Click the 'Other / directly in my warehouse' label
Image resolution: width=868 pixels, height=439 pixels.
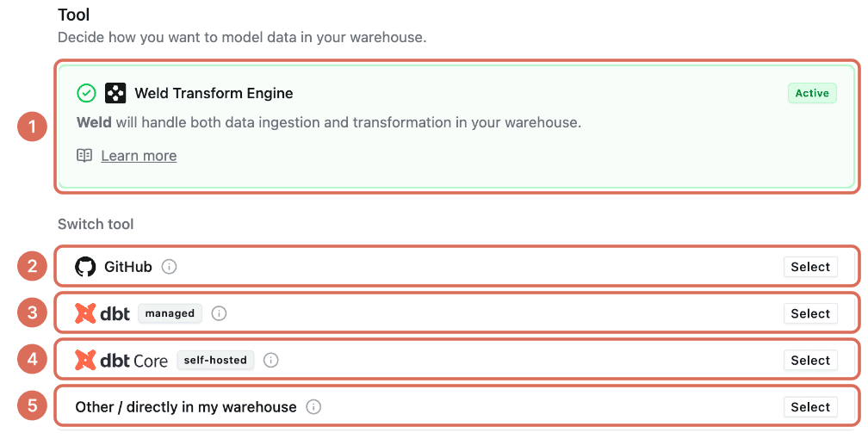click(186, 407)
